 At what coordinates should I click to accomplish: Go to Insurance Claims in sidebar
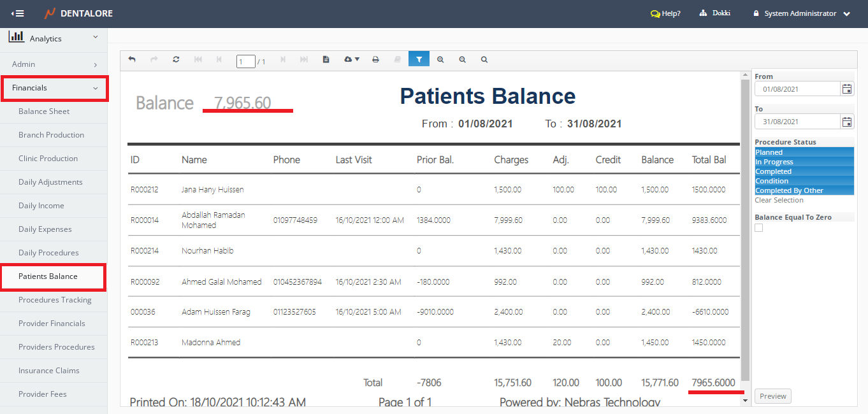click(x=48, y=371)
